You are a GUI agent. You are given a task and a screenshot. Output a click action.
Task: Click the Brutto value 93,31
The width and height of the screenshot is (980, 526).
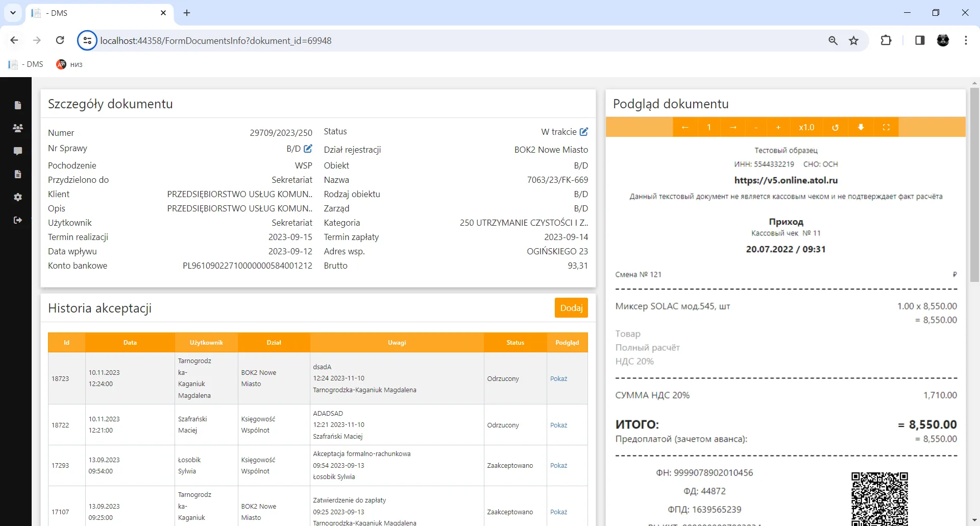[x=578, y=266]
